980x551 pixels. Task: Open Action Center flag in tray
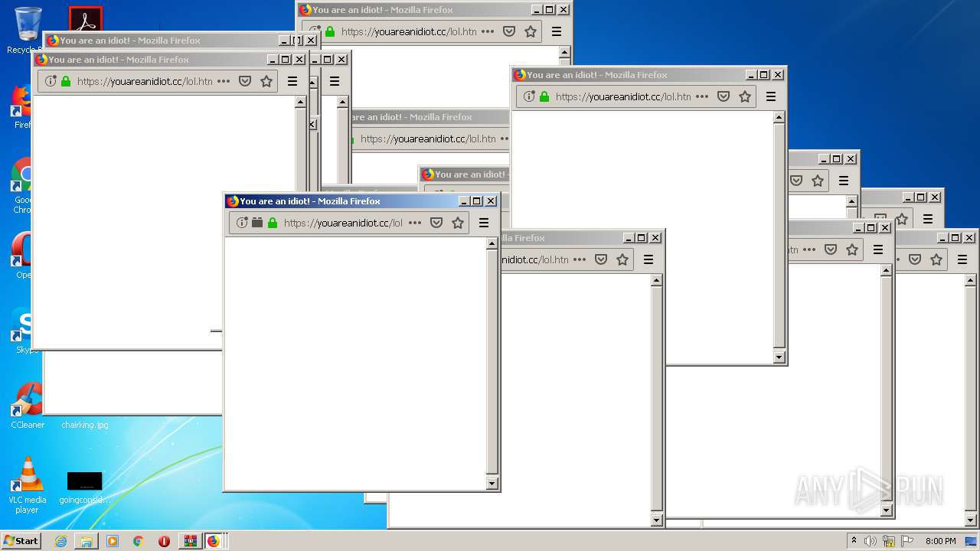(907, 541)
